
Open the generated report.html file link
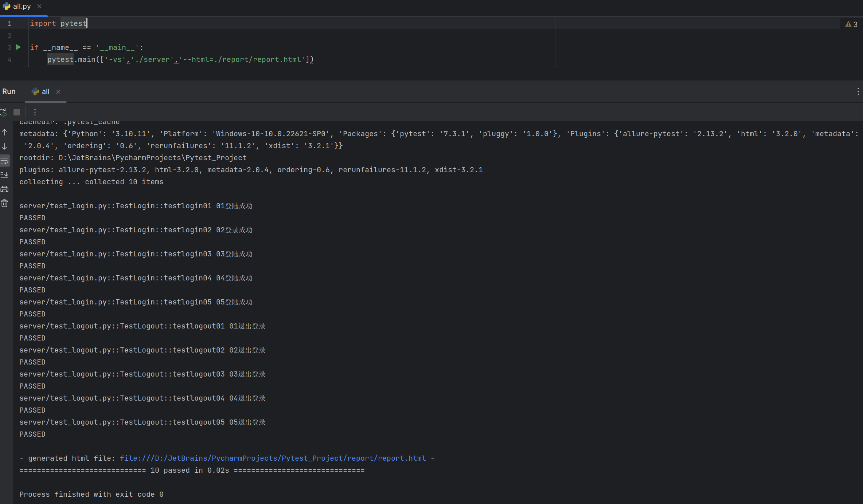click(273, 458)
